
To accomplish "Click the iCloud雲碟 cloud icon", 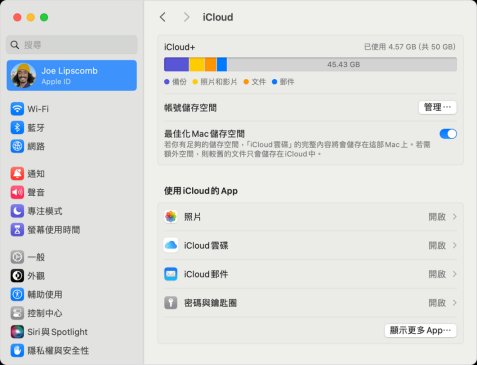I will point(171,245).
